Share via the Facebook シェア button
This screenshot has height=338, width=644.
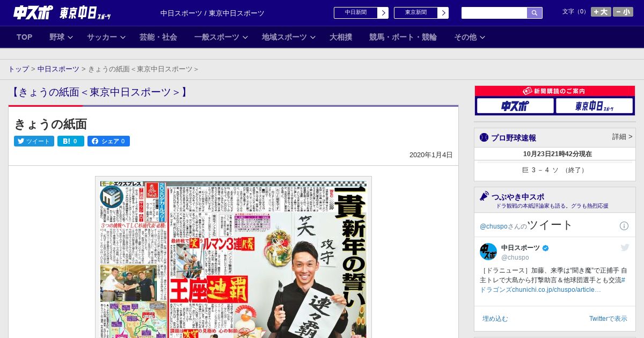point(108,141)
